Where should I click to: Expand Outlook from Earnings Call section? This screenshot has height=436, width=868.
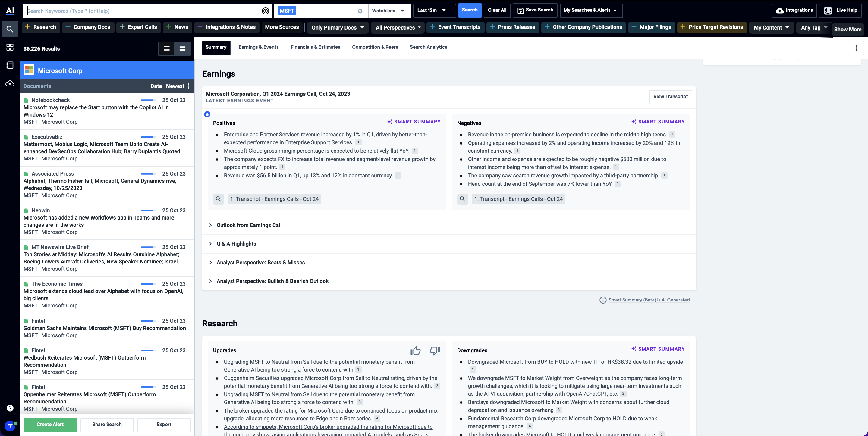[249, 225]
